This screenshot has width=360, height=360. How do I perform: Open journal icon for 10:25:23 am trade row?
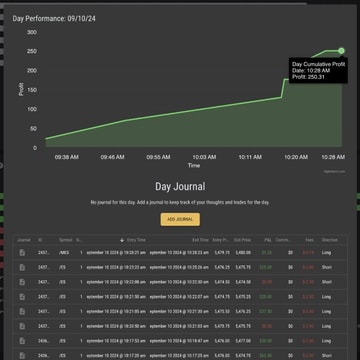pyautogui.click(x=22, y=267)
